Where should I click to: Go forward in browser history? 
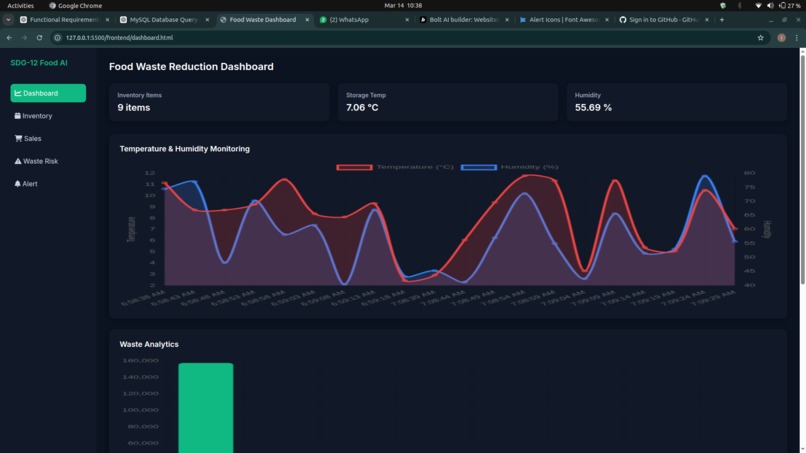click(24, 38)
